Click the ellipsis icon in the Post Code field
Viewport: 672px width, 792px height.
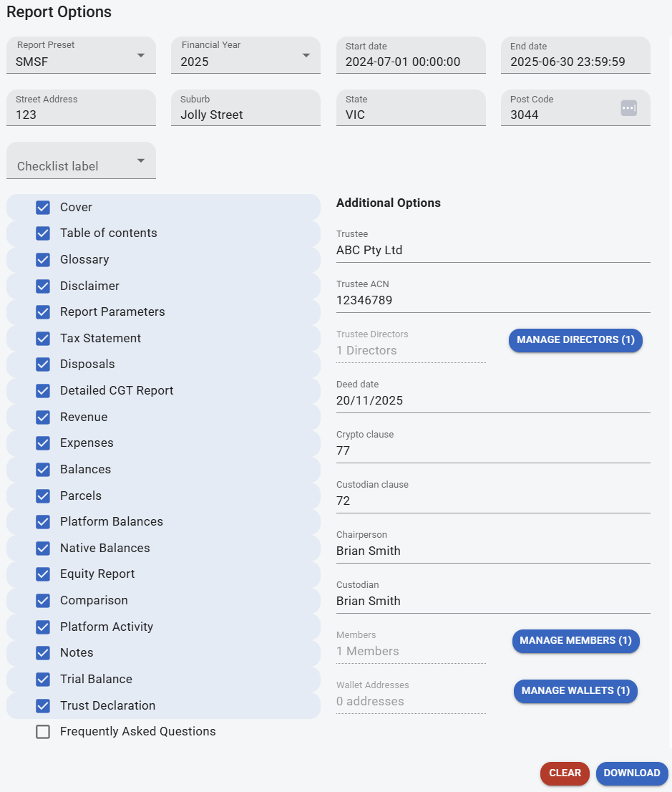point(628,107)
